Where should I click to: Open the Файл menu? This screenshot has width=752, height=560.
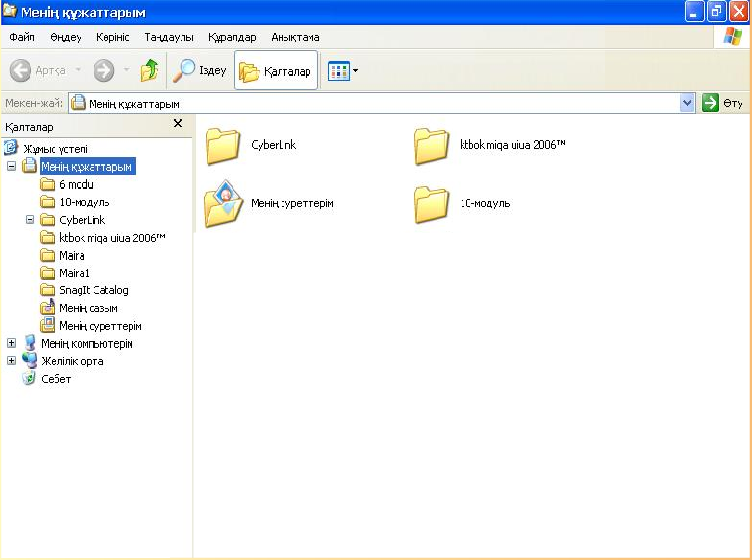click(x=22, y=37)
